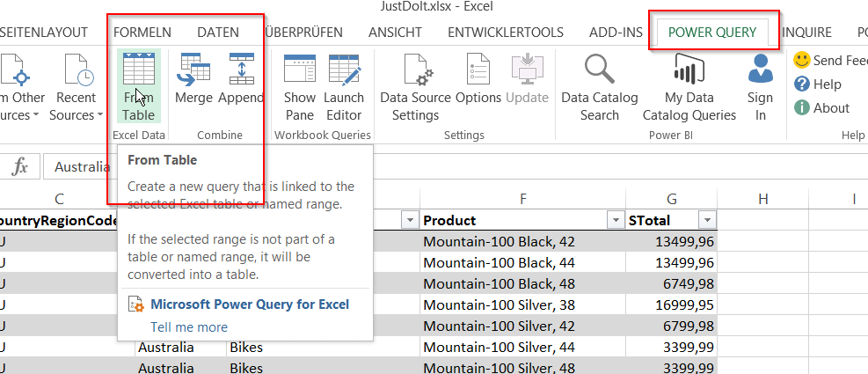Select cell Mountain-100 Black, 42
This screenshot has width=868, height=374.
pos(522,242)
